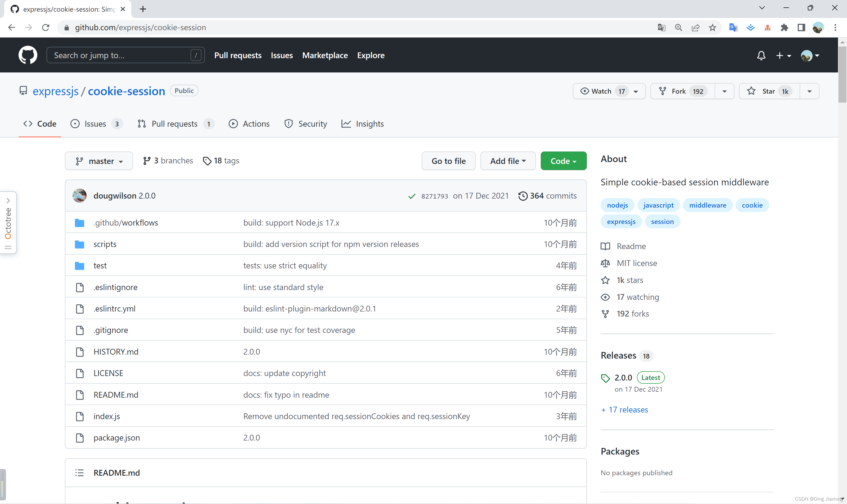Image resolution: width=847 pixels, height=504 pixels.
Task: Open the green Code dropdown
Action: 563,161
